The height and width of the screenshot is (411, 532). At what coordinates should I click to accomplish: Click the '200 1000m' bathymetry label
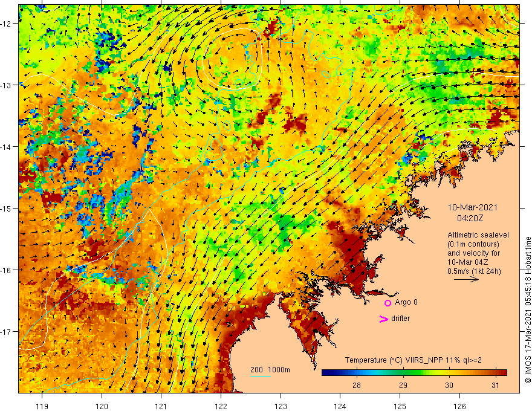coord(270,370)
